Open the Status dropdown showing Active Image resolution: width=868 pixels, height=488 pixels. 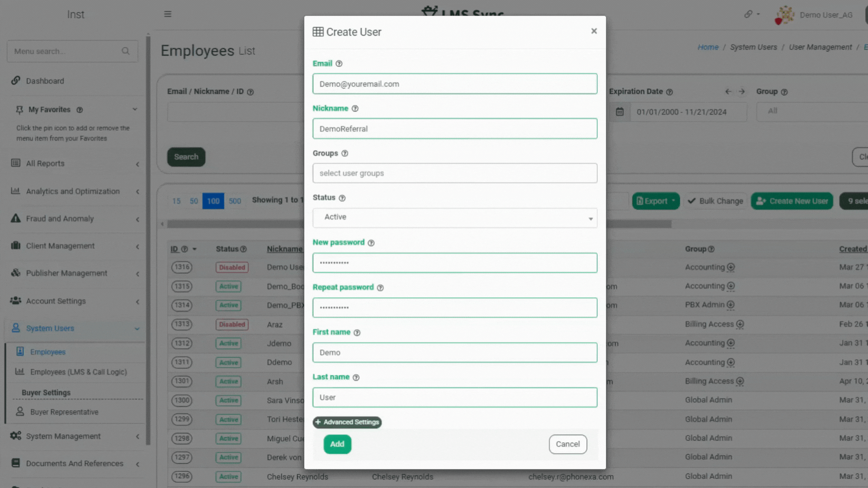click(x=454, y=218)
